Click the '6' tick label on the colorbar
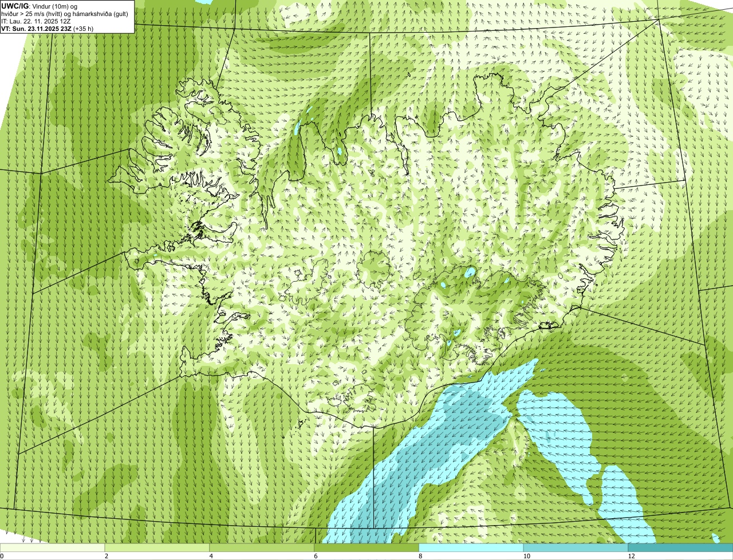The width and height of the screenshot is (733, 560). 316,556
